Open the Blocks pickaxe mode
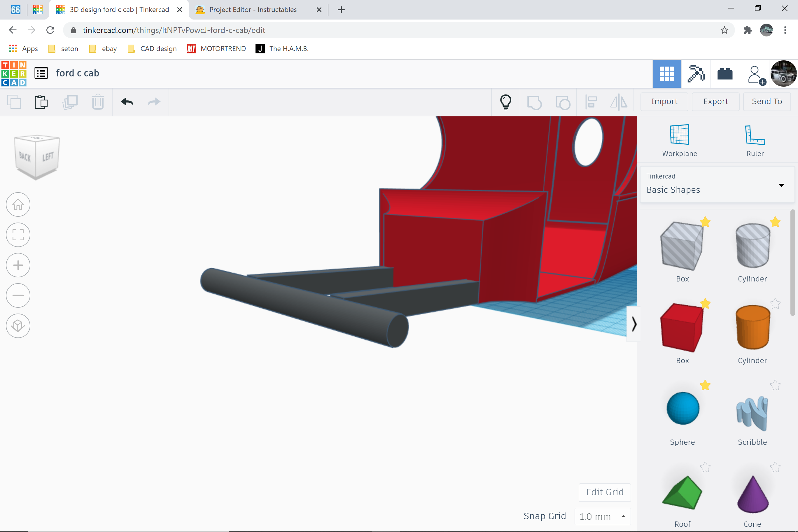Image resolution: width=798 pixels, height=532 pixels. pyautogui.click(x=696, y=74)
